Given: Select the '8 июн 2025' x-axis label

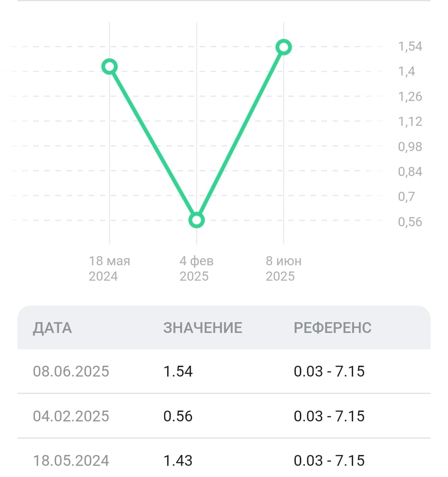Looking at the screenshot, I should tap(284, 269).
